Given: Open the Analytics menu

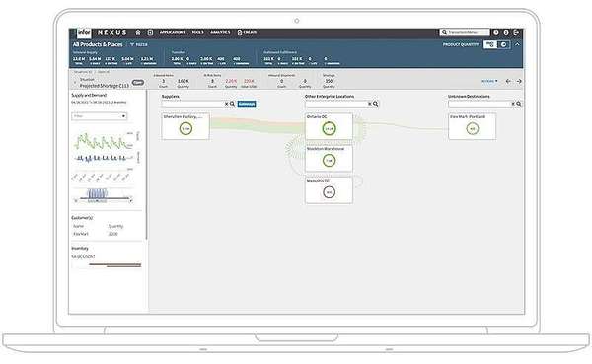Looking at the screenshot, I should tap(220, 33).
